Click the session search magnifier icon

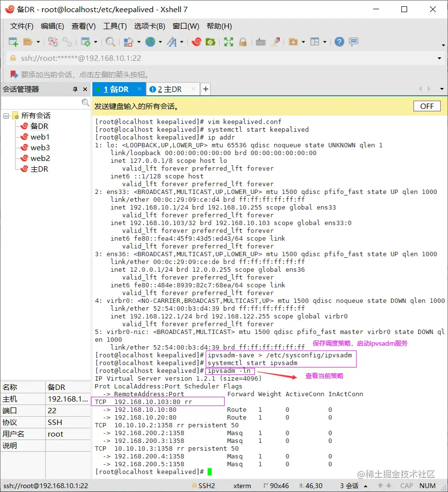pos(86,103)
